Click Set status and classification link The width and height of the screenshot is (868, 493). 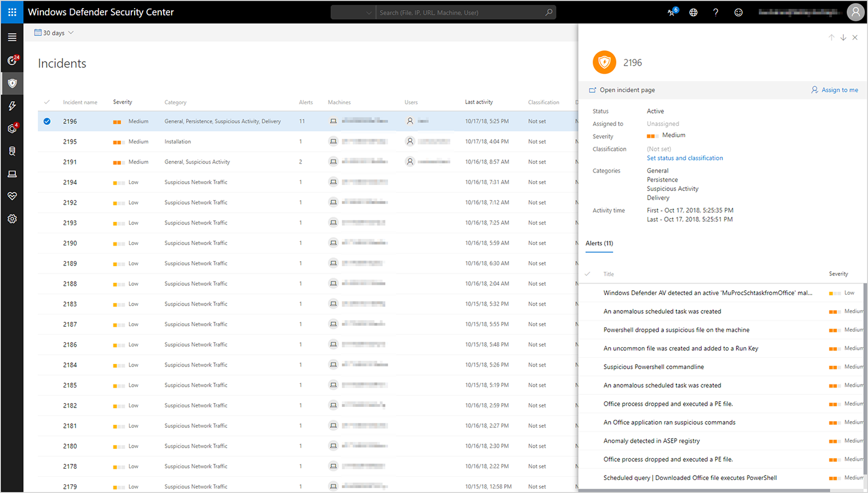(x=684, y=158)
